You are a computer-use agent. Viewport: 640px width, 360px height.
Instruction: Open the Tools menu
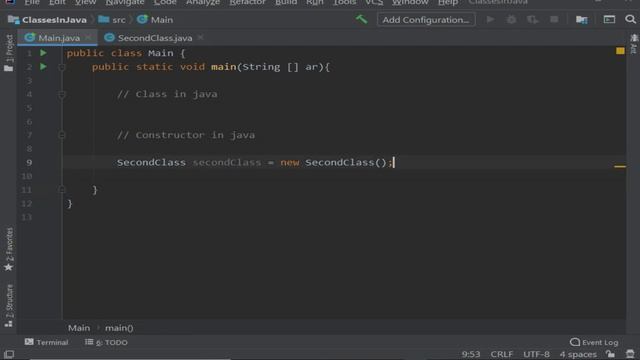coord(344,2)
